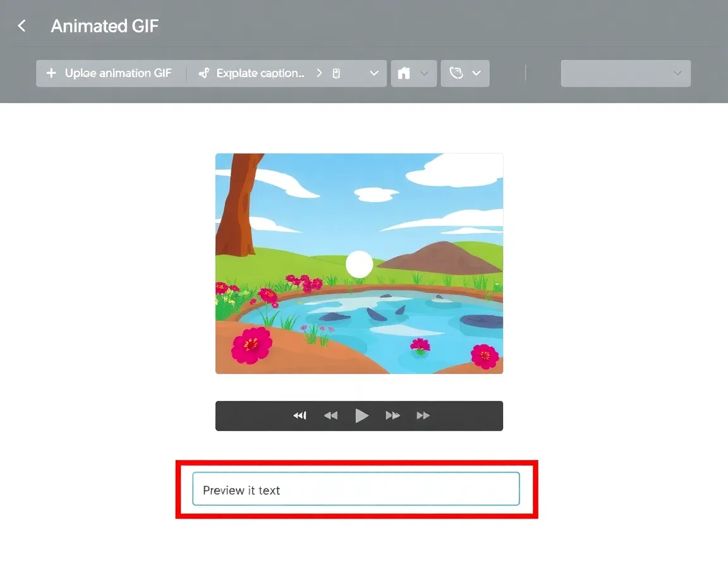Open the dropdown chevron next to the building icon
Image resolution: width=728 pixels, height=566 pixels.
tap(425, 73)
